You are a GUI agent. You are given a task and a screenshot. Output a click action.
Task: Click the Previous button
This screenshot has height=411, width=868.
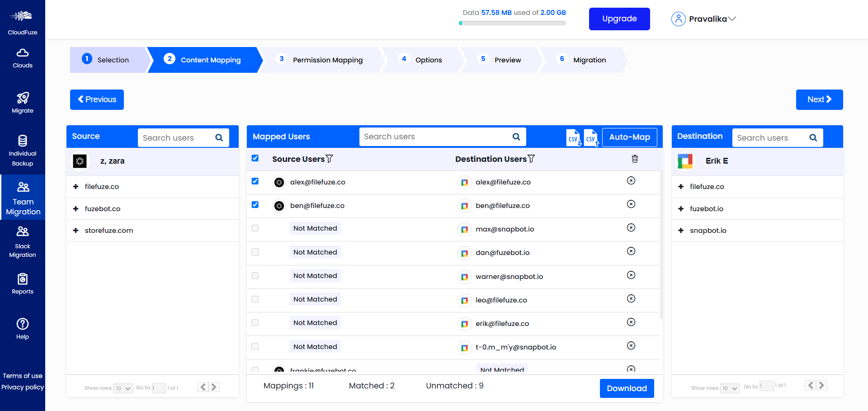[97, 99]
